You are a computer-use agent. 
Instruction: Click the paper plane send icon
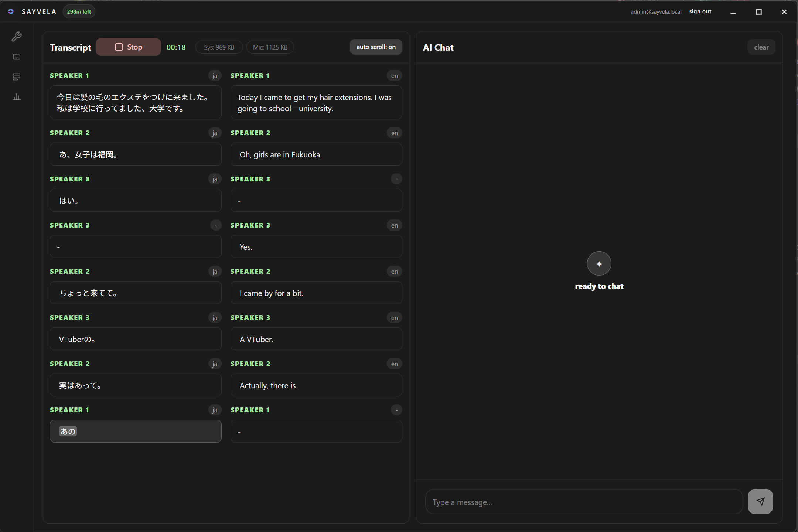(x=760, y=501)
